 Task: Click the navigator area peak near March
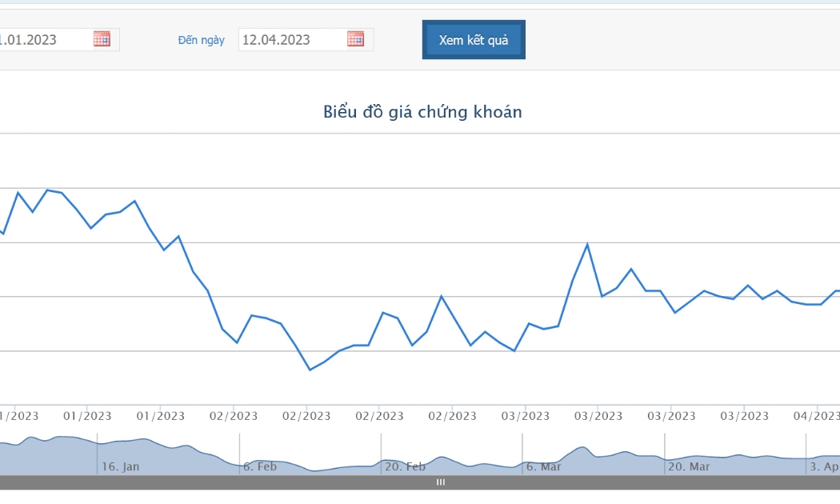[x=583, y=447]
